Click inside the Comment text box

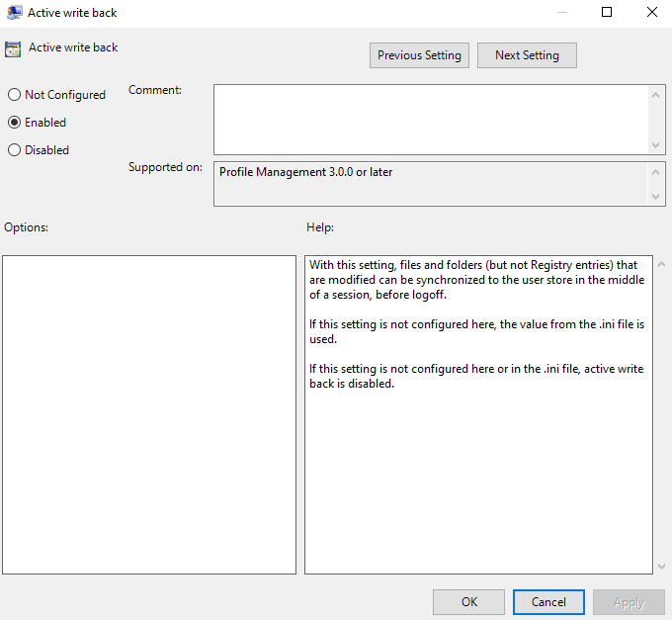pos(431,119)
